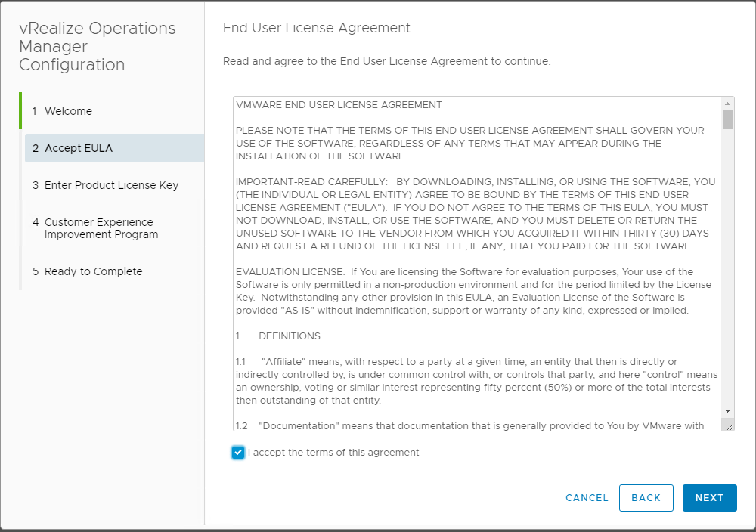Select the Ready to Complete step
Image resolution: width=756 pixels, height=532 pixels.
click(x=93, y=271)
